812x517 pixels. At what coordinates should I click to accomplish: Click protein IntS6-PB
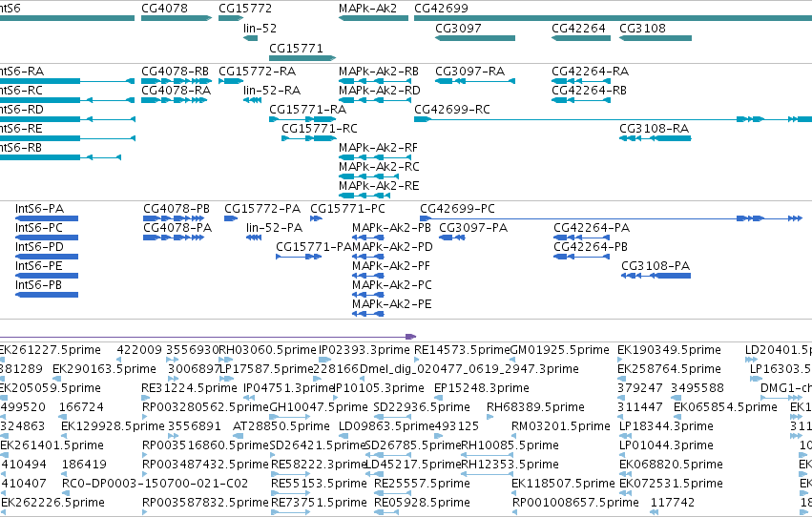tap(38, 285)
